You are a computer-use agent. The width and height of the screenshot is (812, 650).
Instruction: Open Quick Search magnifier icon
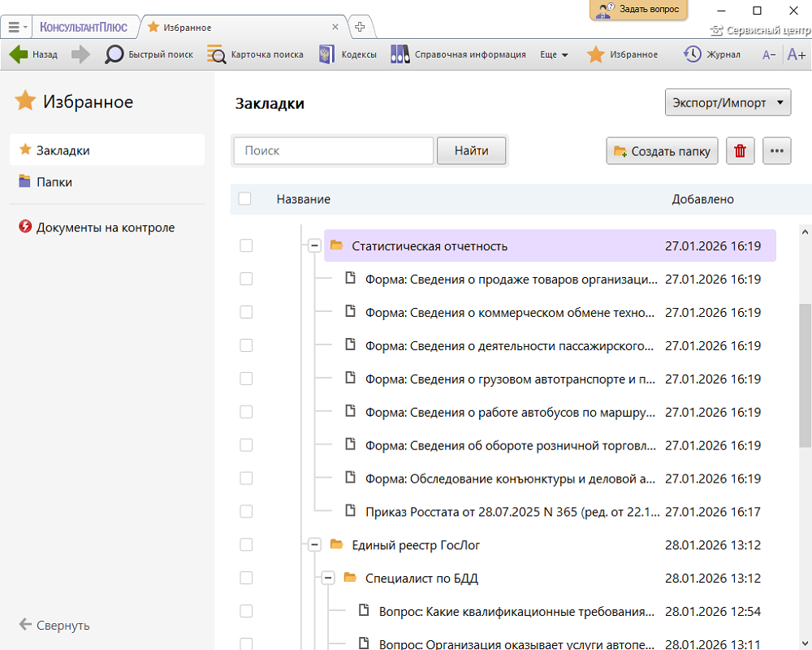(115, 54)
